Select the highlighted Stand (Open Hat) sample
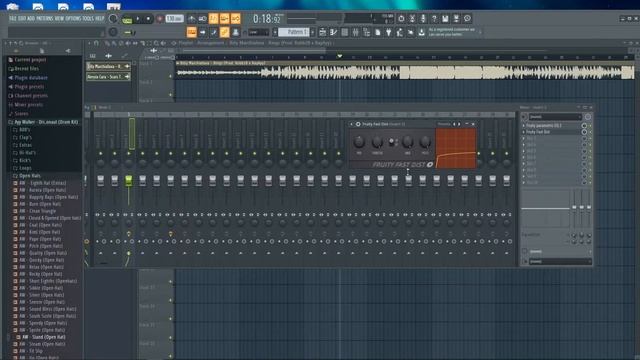Viewport: 640px width, 360px height. (43, 337)
